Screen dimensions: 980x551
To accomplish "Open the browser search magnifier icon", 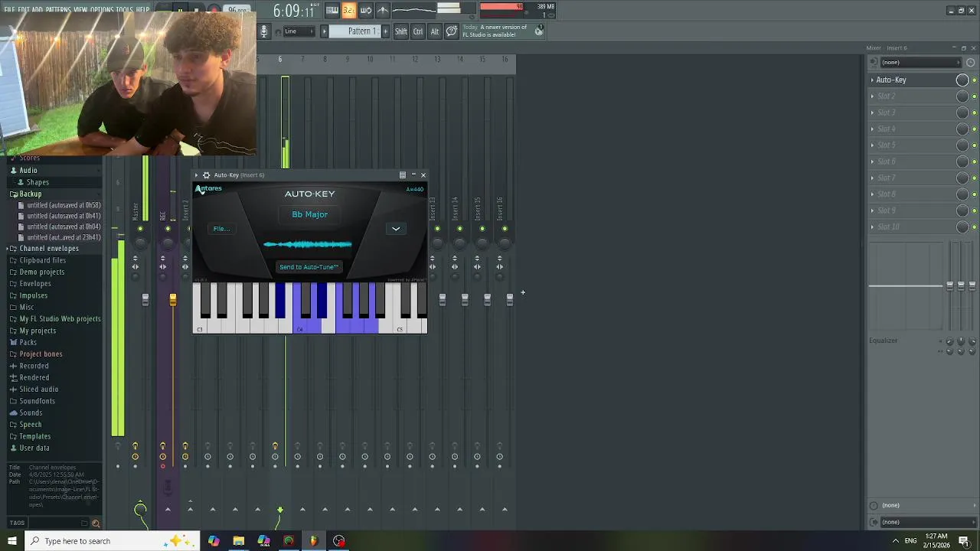I will (x=96, y=523).
